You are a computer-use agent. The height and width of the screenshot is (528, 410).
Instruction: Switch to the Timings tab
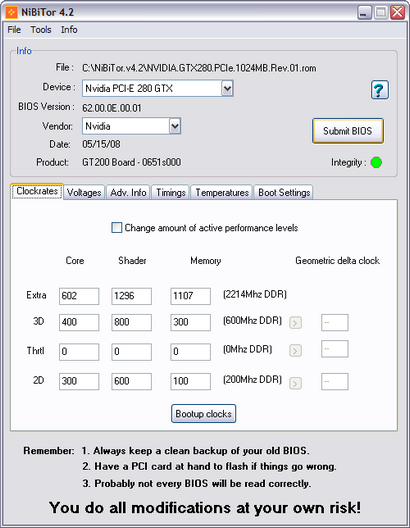(x=171, y=192)
